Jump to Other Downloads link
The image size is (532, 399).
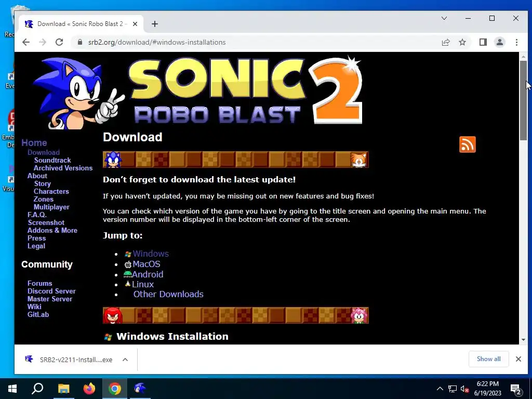pos(168,294)
